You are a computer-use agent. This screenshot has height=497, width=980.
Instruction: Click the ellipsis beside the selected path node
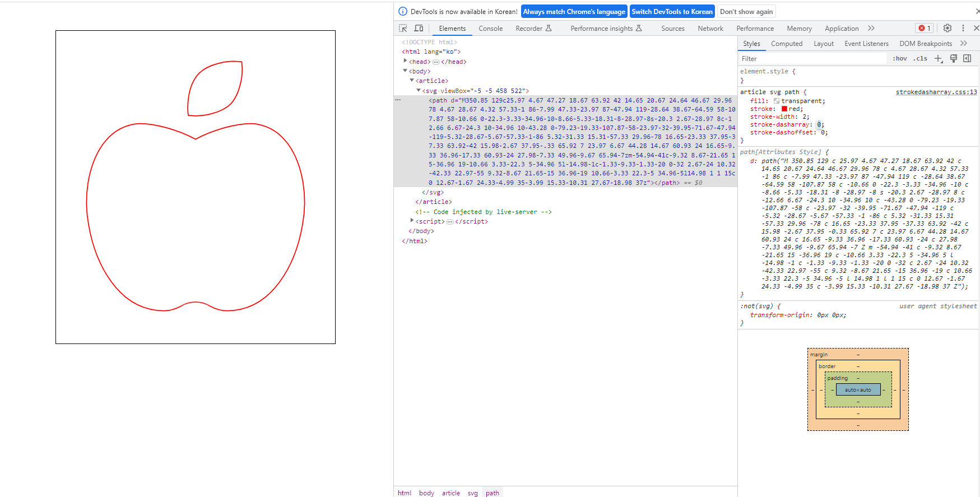click(x=398, y=100)
